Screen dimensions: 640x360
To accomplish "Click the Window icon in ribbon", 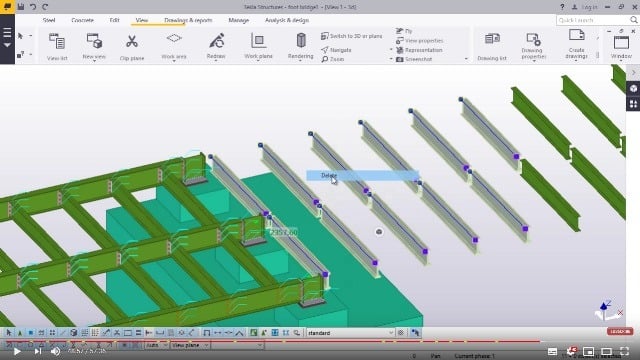I will 621,42.
